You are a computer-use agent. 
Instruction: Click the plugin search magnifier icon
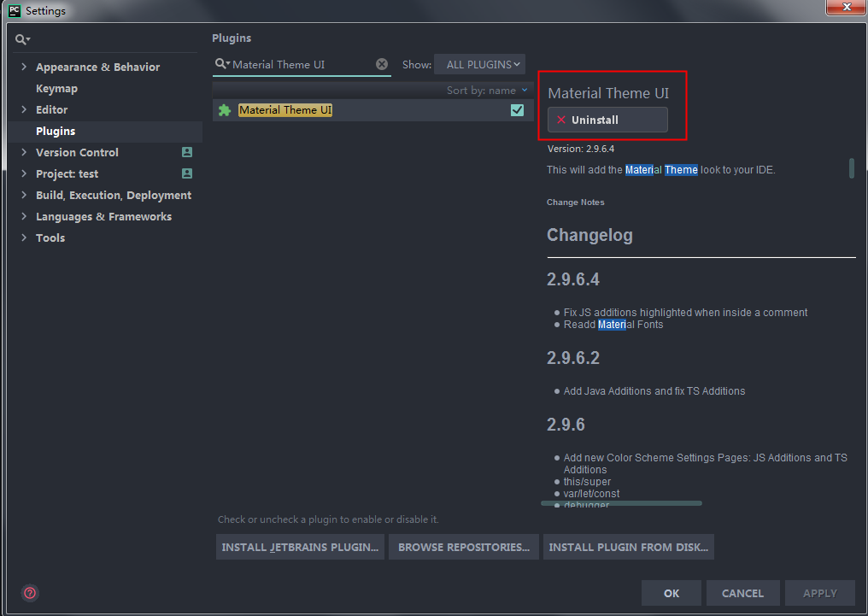[222, 63]
